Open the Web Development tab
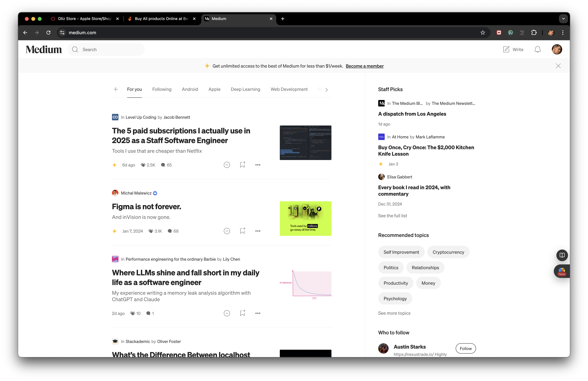 [289, 89]
